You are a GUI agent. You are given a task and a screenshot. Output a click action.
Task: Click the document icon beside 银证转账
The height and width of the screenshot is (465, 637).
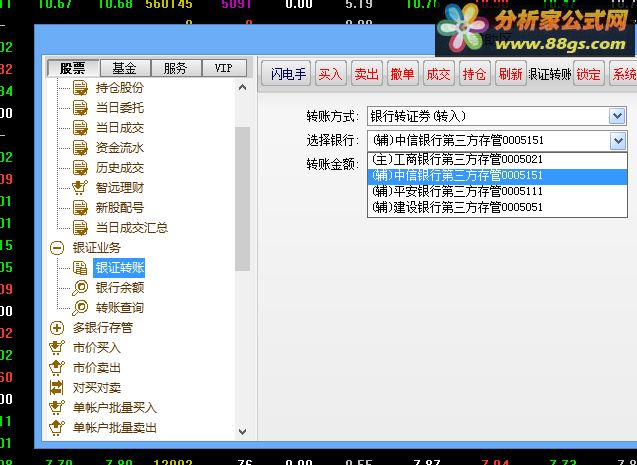80,268
